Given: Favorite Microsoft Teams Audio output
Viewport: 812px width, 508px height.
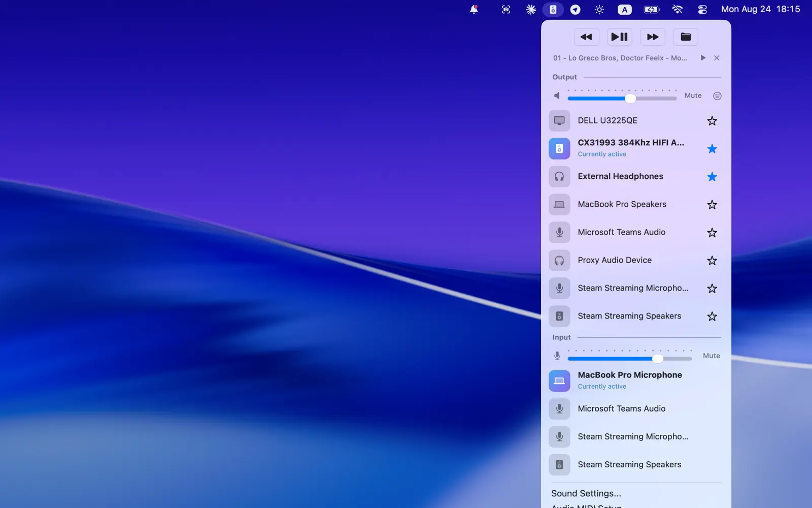Looking at the screenshot, I should (712, 232).
